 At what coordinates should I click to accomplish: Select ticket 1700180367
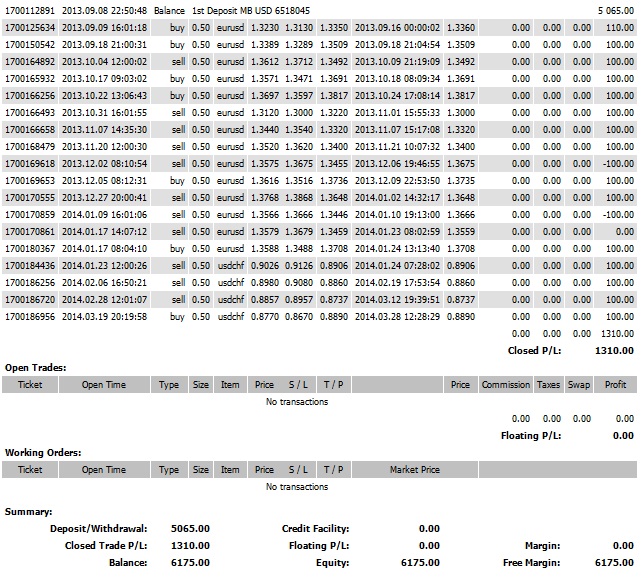pyautogui.click(x=30, y=249)
